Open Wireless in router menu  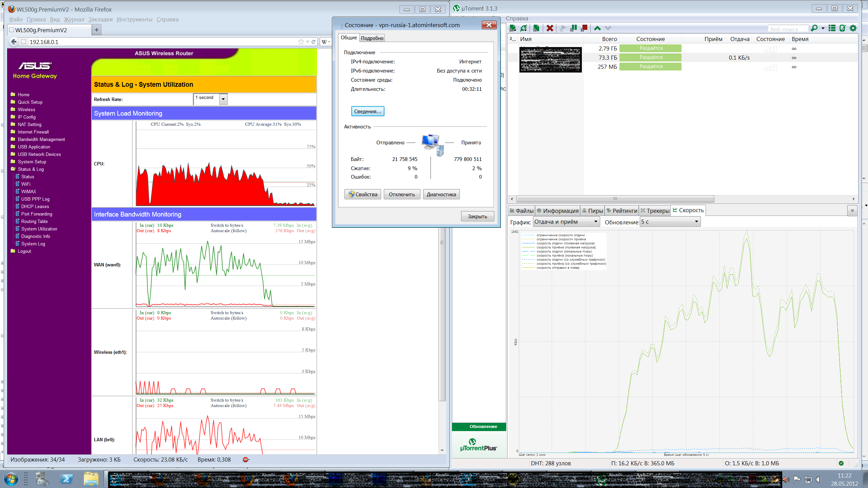pos(26,109)
